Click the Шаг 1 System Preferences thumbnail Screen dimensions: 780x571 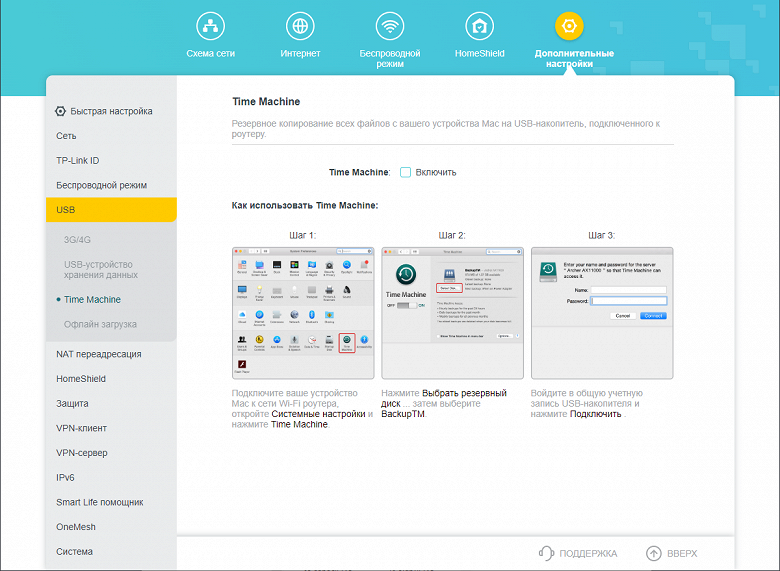point(303,313)
